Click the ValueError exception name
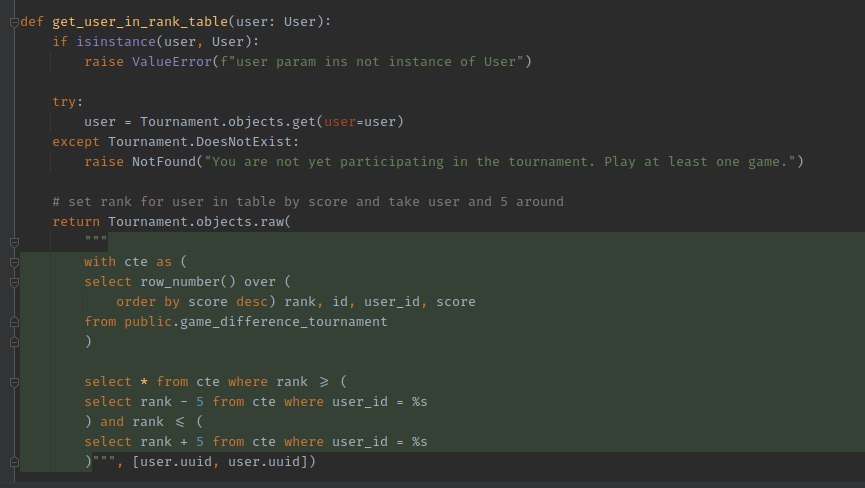865x488 pixels. [x=172, y=62]
